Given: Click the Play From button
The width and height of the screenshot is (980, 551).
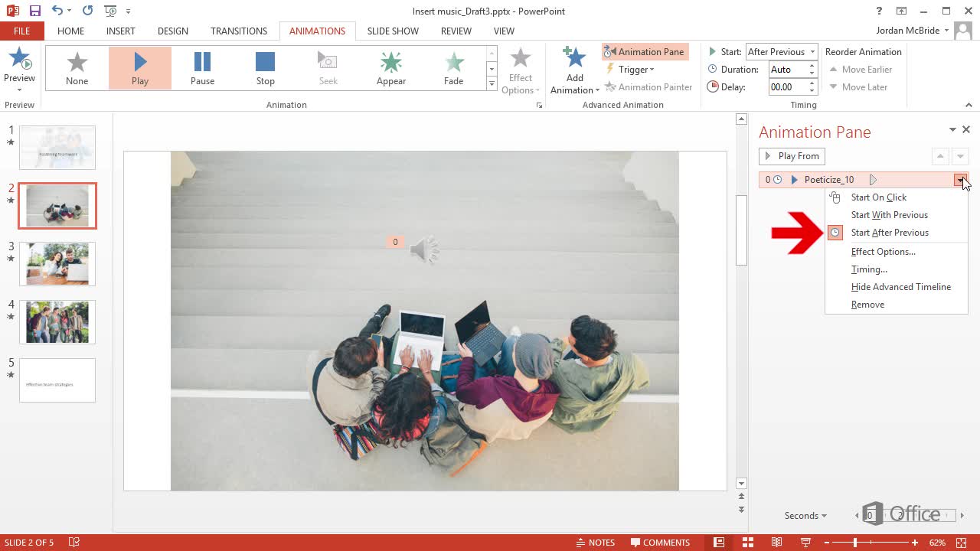Looking at the screenshot, I should [792, 156].
